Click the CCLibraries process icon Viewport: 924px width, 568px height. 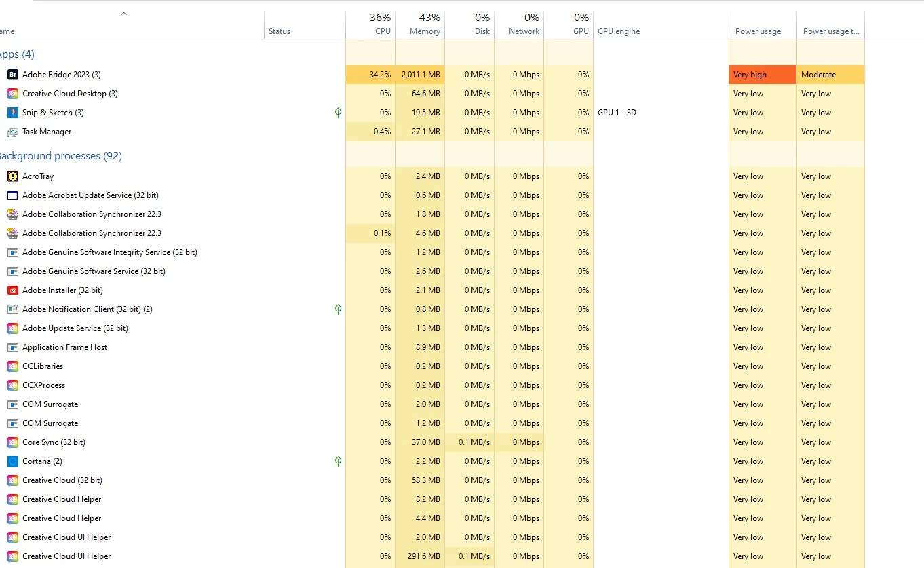(12, 366)
